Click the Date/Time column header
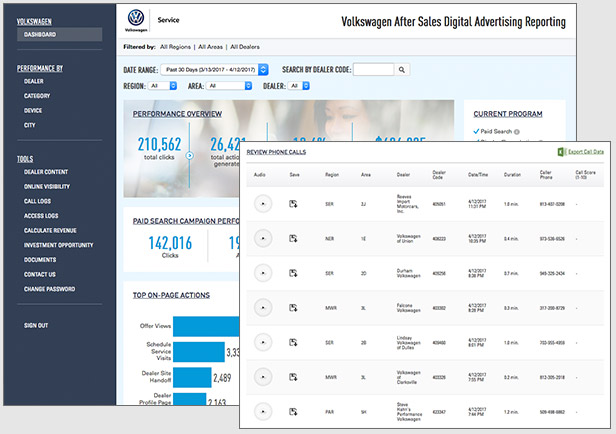 click(478, 175)
